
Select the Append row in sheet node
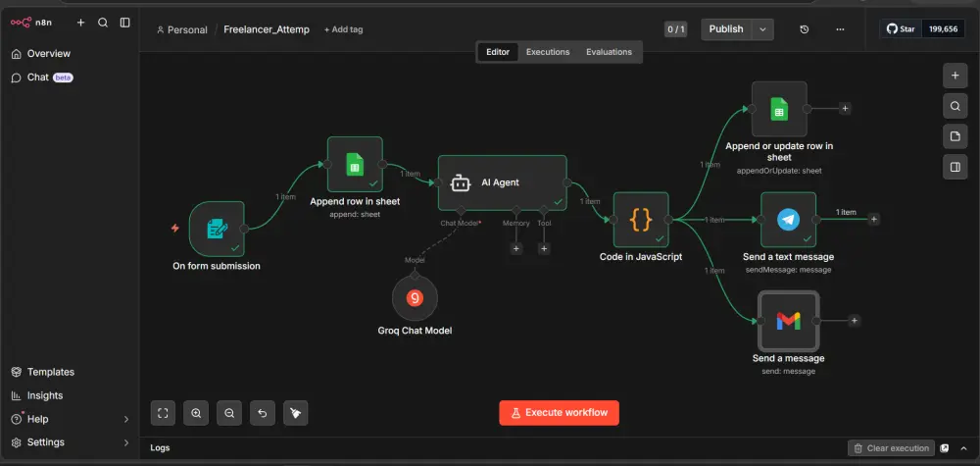(x=355, y=165)
